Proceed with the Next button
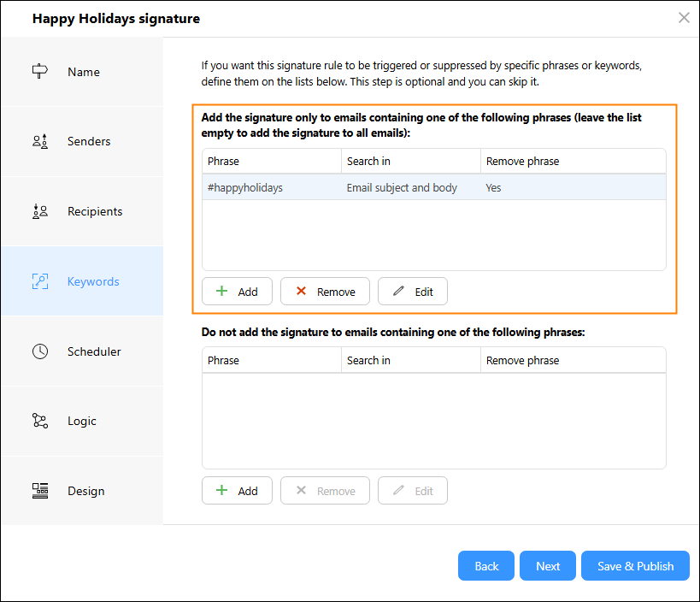700x602 pixels. click(548, 566)
